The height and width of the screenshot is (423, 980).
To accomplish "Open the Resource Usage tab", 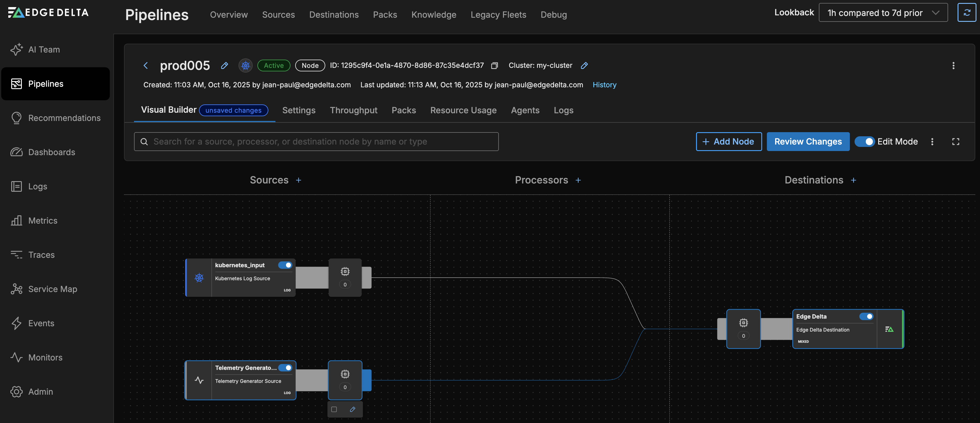I will tap(463, 110).
